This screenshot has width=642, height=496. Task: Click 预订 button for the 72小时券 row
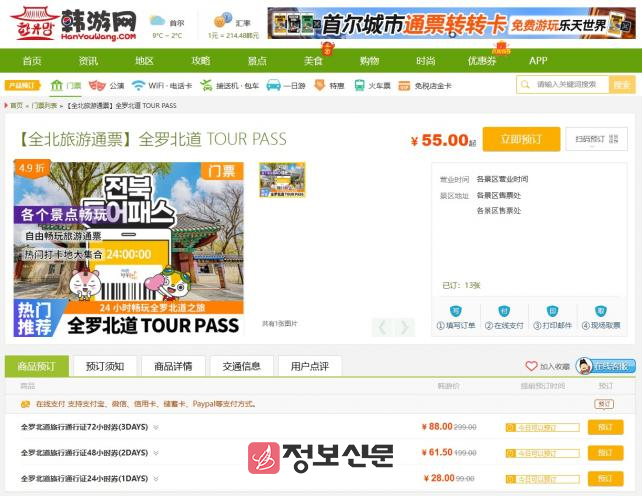point(605,427)
